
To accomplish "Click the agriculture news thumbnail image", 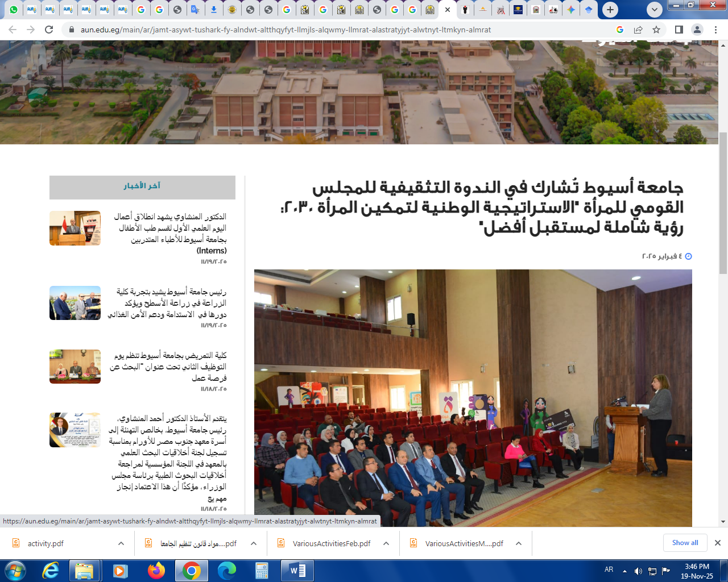I will (x=75, y=303).
